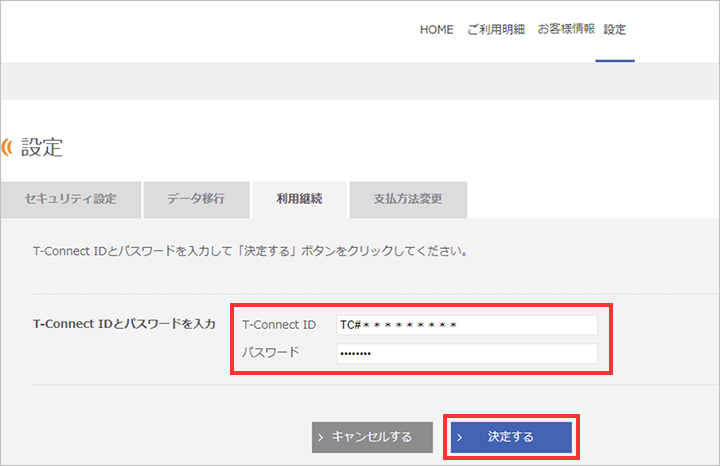
Task: Click the T-Connect ID field label
Action: [279, 325]
